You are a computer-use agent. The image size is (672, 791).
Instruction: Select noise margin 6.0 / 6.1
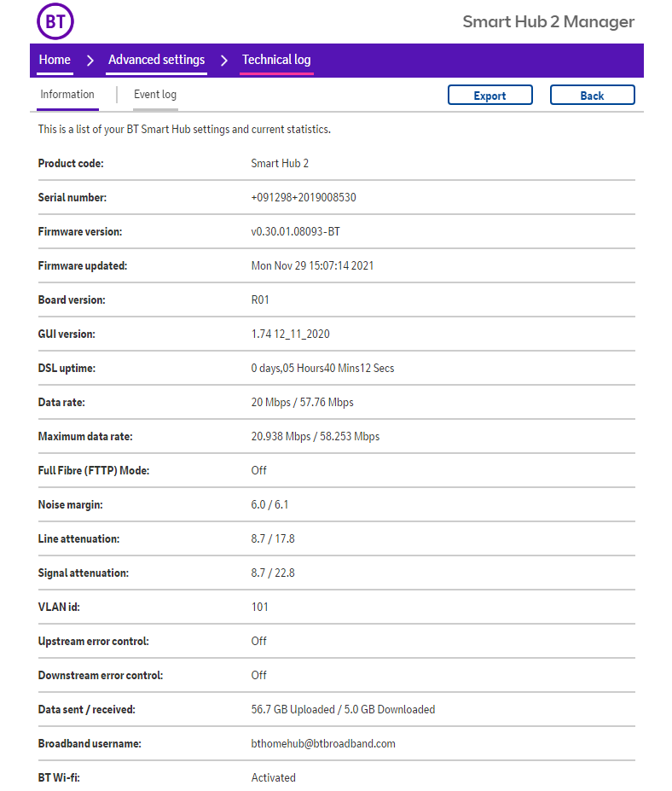tap(269, 504)
